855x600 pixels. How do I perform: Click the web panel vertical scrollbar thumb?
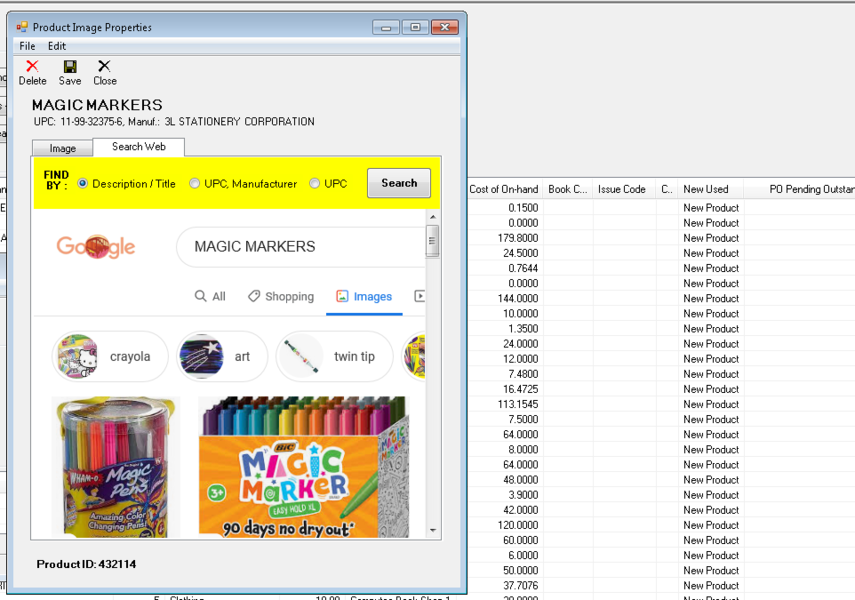(432, 241)
